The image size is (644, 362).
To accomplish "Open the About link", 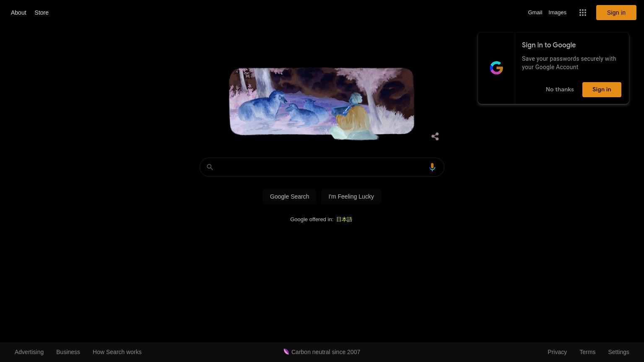I will click(18, 13).
